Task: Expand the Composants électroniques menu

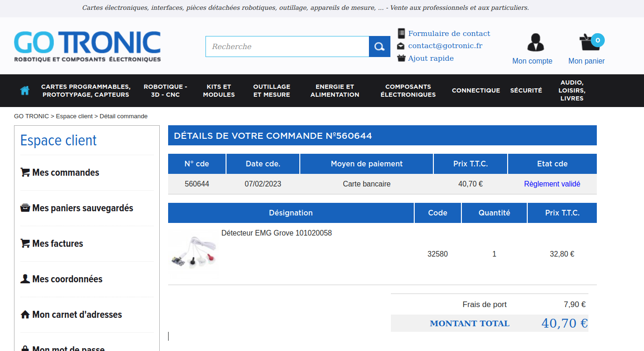Action: (x=408, y=91)
